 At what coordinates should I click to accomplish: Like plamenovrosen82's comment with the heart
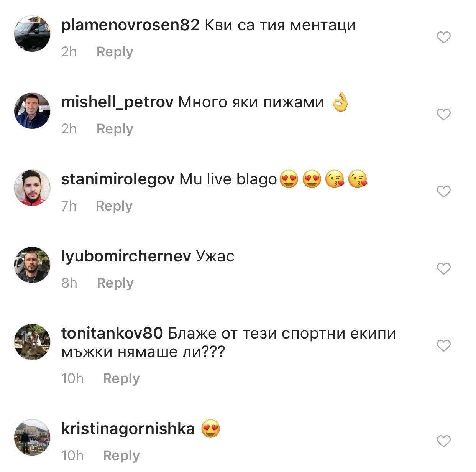click(444, 38)
